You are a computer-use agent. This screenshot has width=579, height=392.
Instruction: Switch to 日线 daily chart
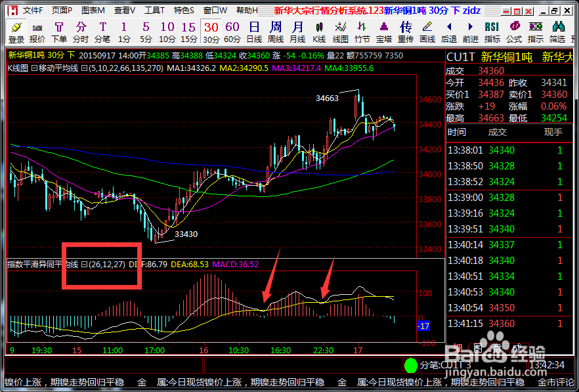coord(254,32)
